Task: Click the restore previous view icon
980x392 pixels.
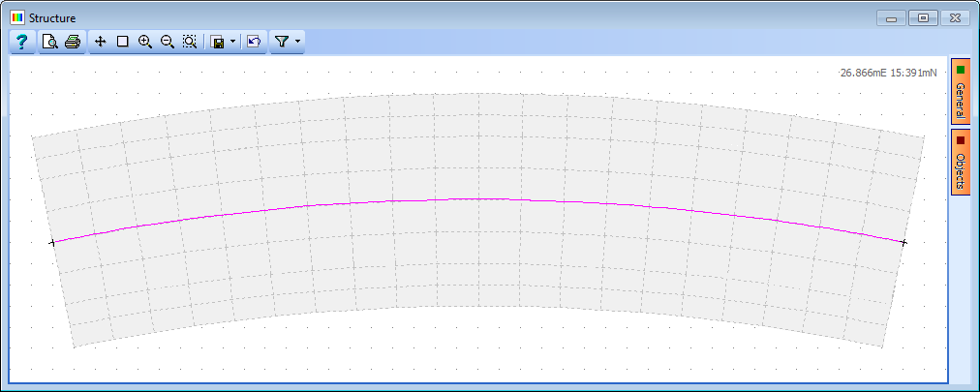Action: click(254, 42)
